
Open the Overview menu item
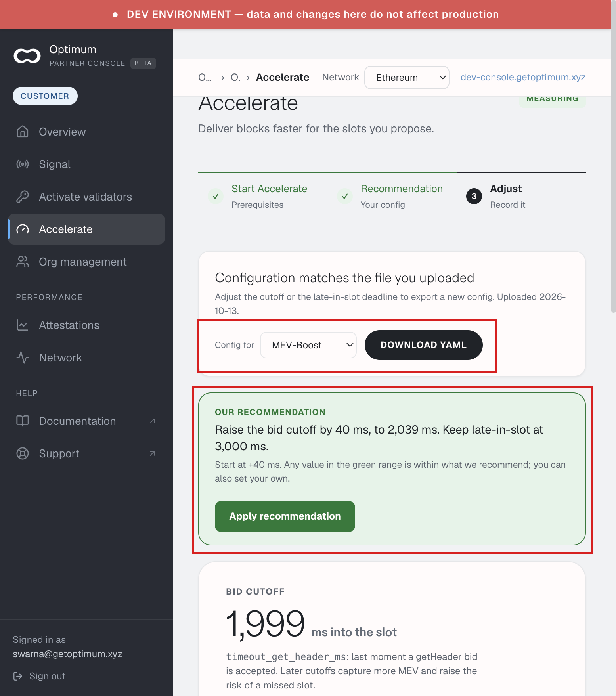click(86, 132)
